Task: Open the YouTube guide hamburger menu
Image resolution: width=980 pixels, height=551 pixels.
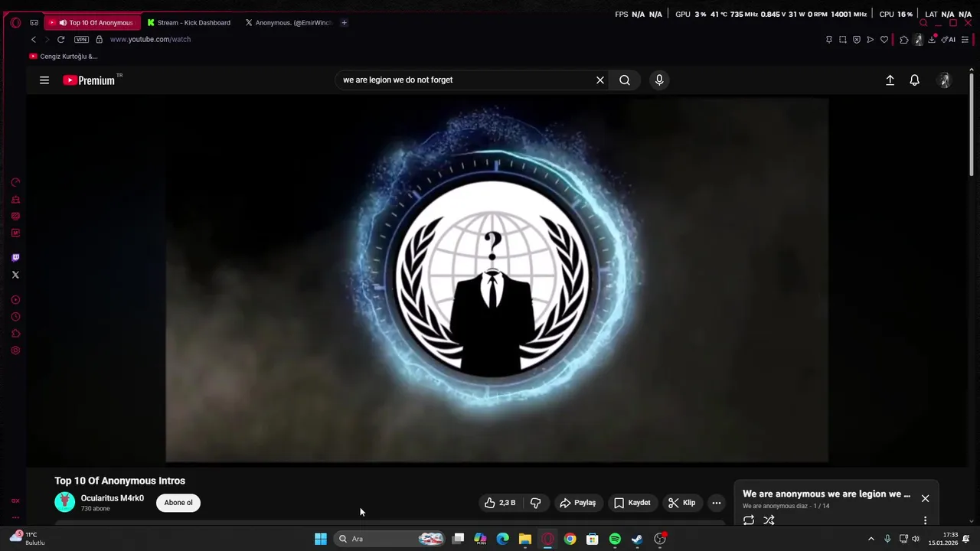Action: 44,80
